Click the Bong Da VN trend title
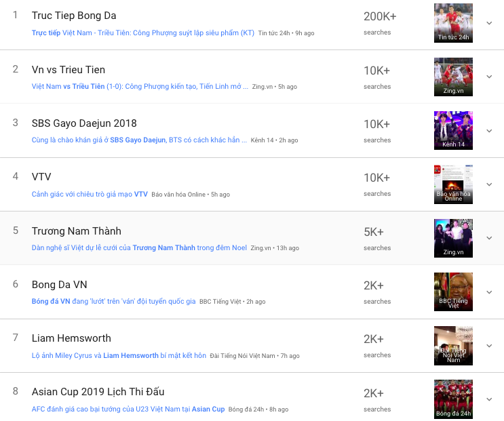This screenshot has height=421, width=504. pyautogui.click(x=60, y=285)
